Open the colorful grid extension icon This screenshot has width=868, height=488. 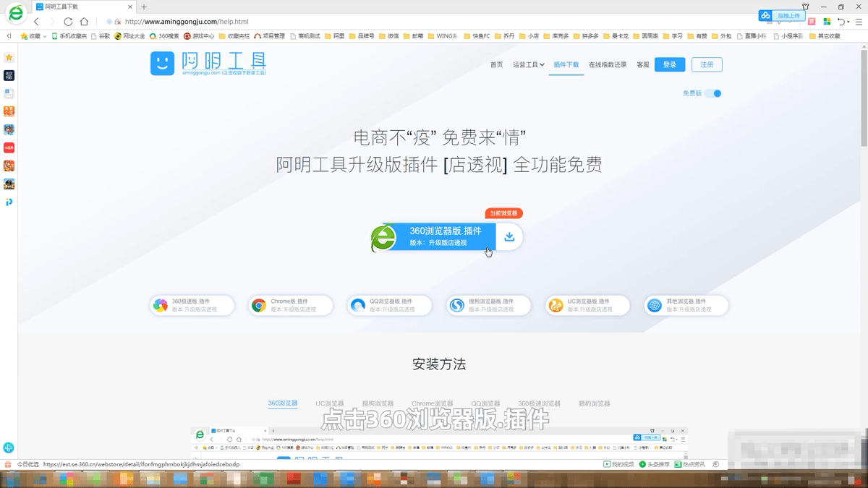point(827,22)
